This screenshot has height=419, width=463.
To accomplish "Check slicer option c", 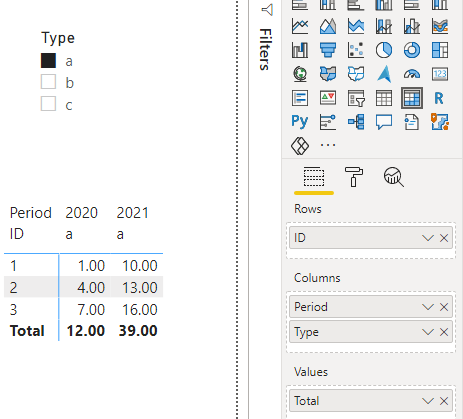I will pyautogui.click(x=48, y=104).
